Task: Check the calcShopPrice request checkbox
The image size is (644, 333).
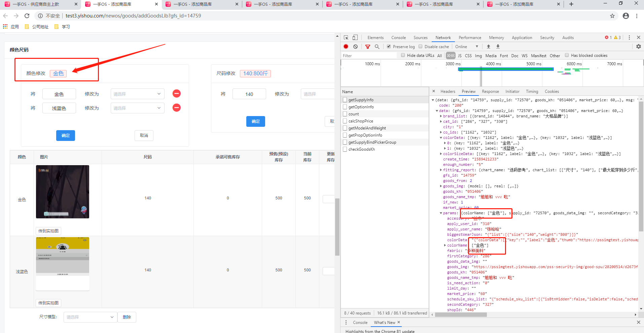Action: tap(345, 121)
